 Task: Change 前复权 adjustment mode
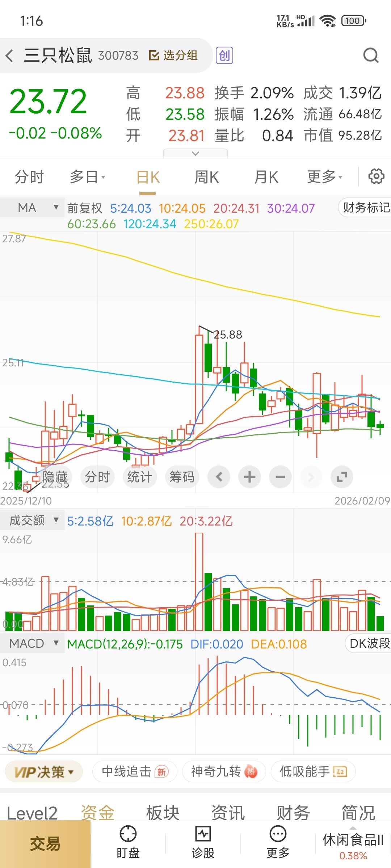[85, 208]
